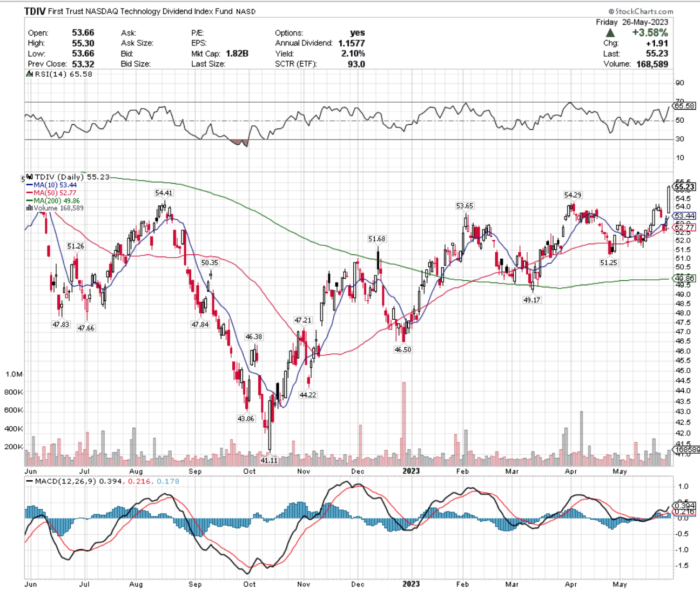Click the Open value 53.66
The width and height of the screenshot is (700, 592).
(x=83, y=33)
